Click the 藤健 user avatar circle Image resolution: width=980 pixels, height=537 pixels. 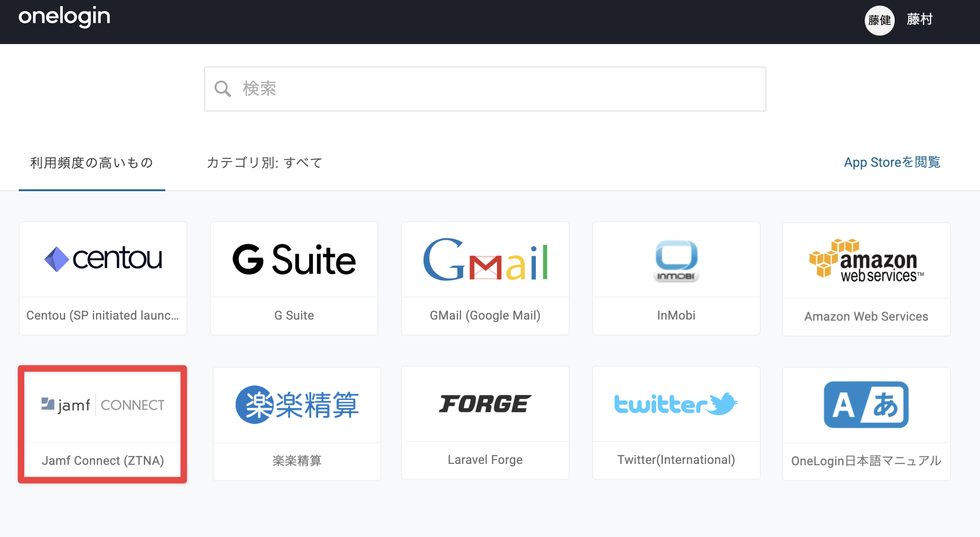point(880,20)
